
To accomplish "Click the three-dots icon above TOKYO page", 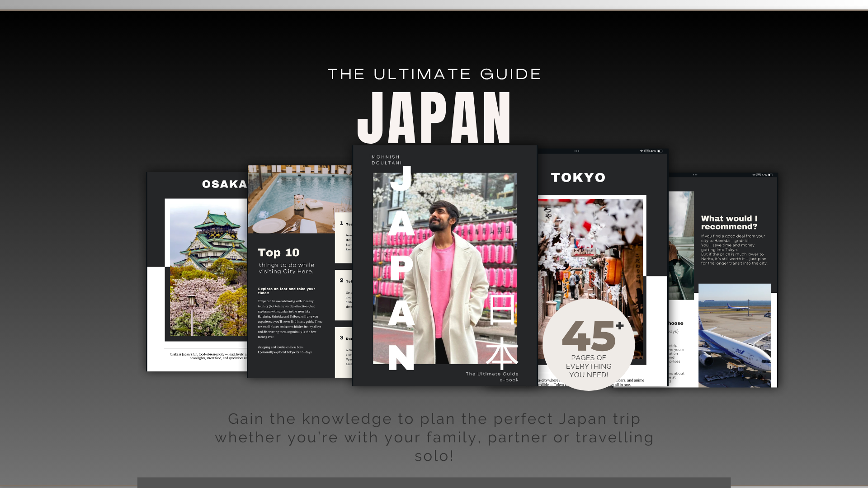I will (576, 151).
